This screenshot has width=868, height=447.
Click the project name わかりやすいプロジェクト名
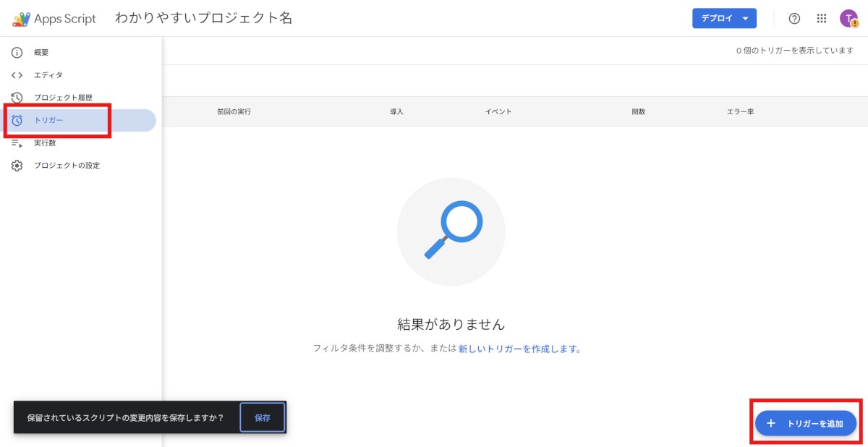pyautogui.click(x=203, y=19)
